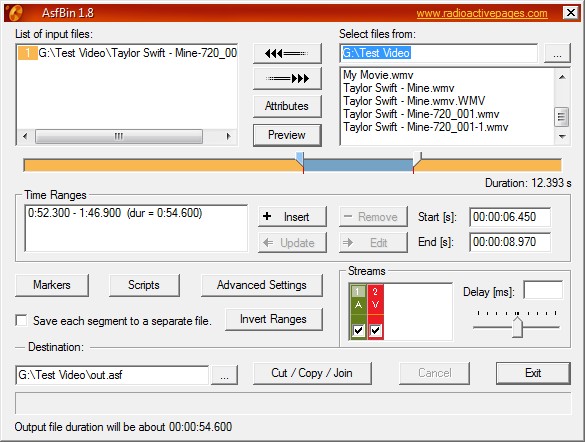Click the file list's scroll-up arrow

click(x=562, y=77)
